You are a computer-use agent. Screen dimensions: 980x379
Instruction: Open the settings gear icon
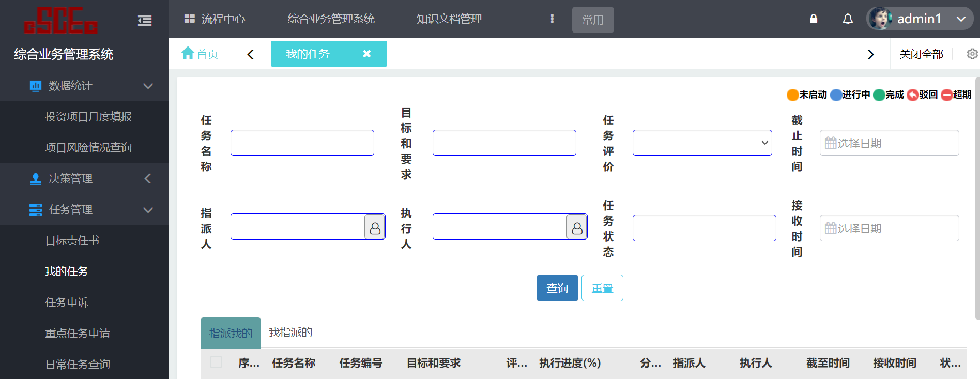pyautogui.click(x=972, y=54)
